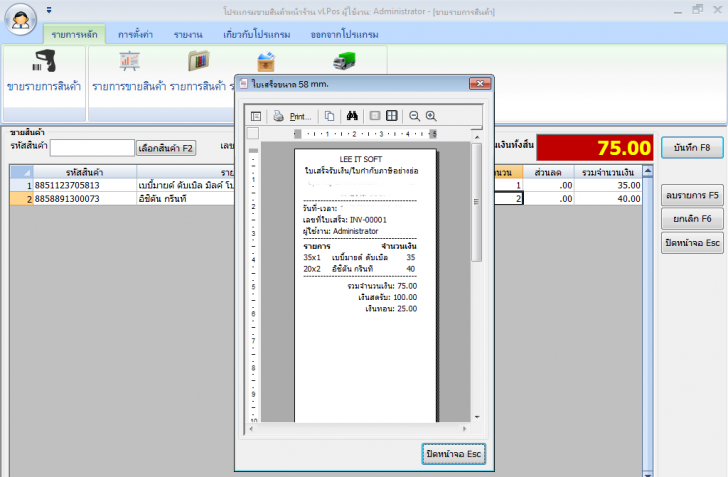Open the user avatar application menu
Screen dimensions: 728x477
[20, 20]
